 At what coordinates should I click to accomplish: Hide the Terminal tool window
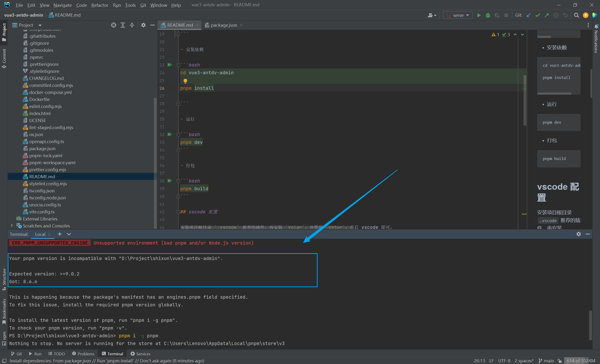point(588,234)
